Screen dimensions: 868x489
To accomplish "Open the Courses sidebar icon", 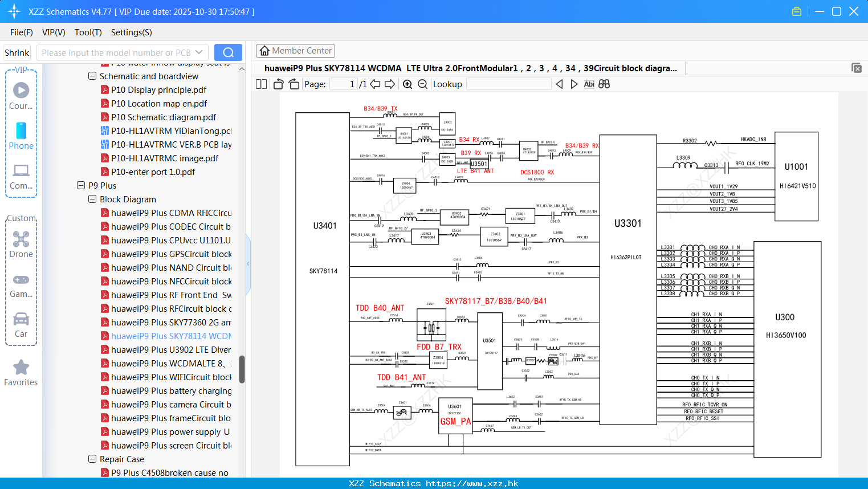I will click(21, 96).
